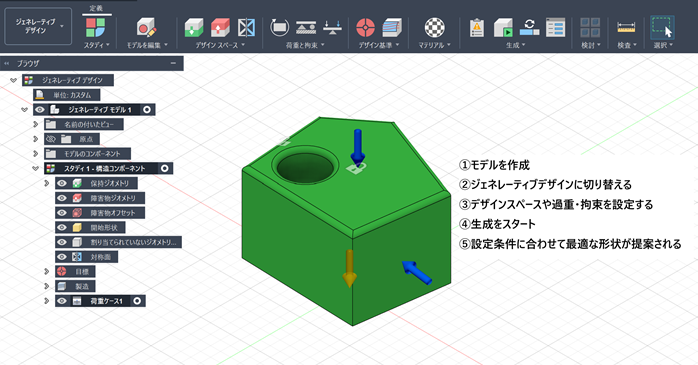Click the Study (スタディ) colored squares icon
This screenshot has height=365, width=698.
pos(96,28)
